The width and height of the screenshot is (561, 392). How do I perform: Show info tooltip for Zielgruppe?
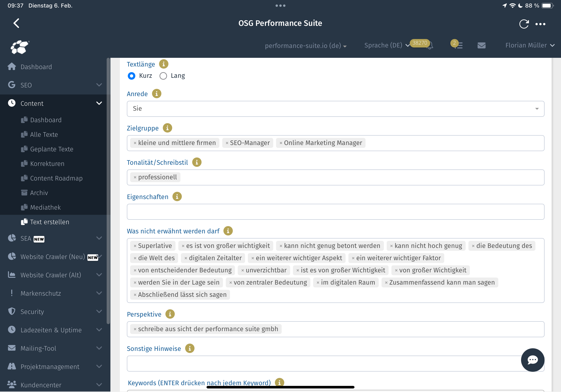167,128
